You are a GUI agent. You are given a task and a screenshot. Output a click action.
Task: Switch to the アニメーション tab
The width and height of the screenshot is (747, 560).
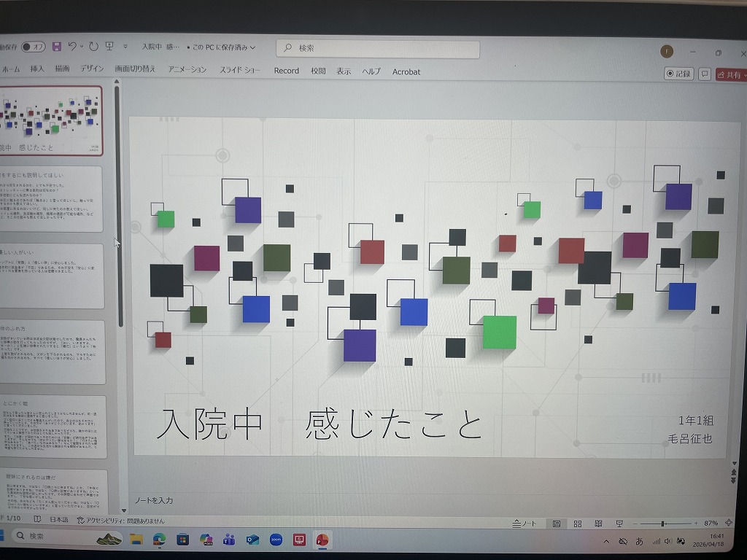pyautogui.click(x=187, y=70)
